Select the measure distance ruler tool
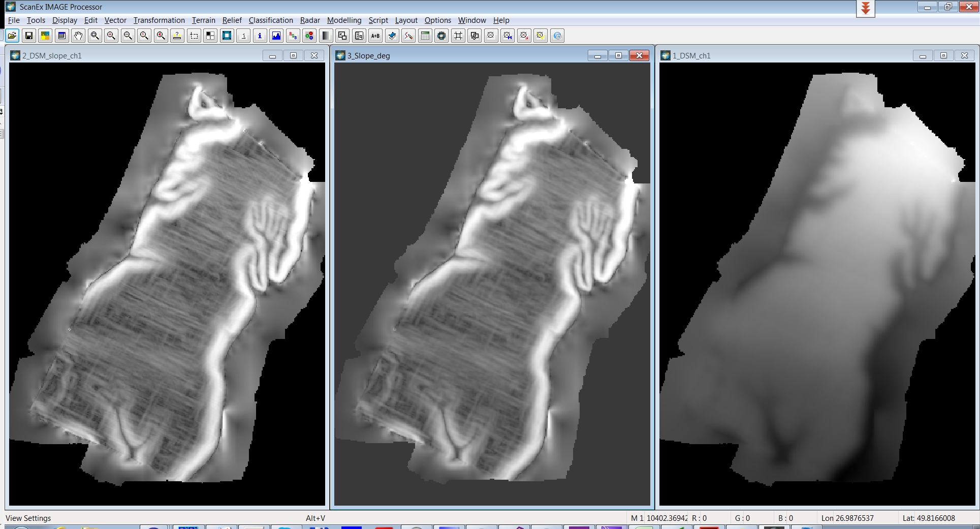980x529 pixels. point(177,36)
